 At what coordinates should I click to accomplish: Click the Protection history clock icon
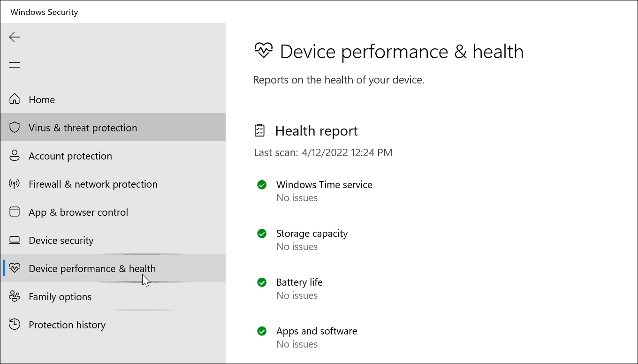(x=15, y=324)
